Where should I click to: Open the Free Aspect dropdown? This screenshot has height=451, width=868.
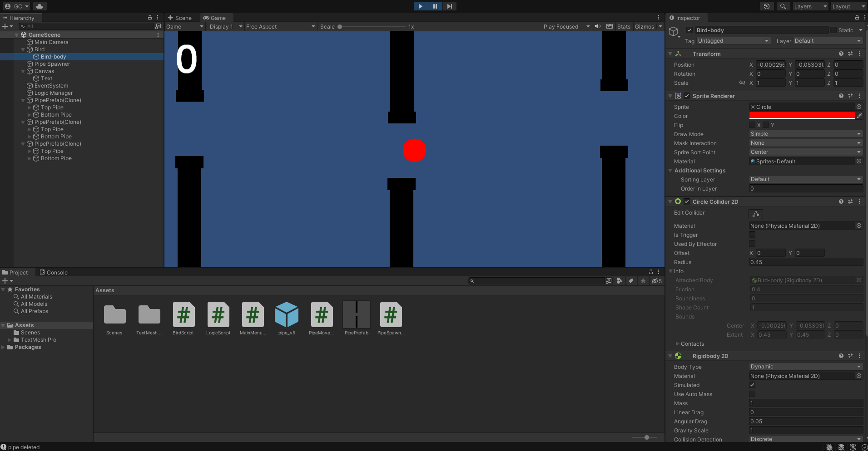pos(280,27)
